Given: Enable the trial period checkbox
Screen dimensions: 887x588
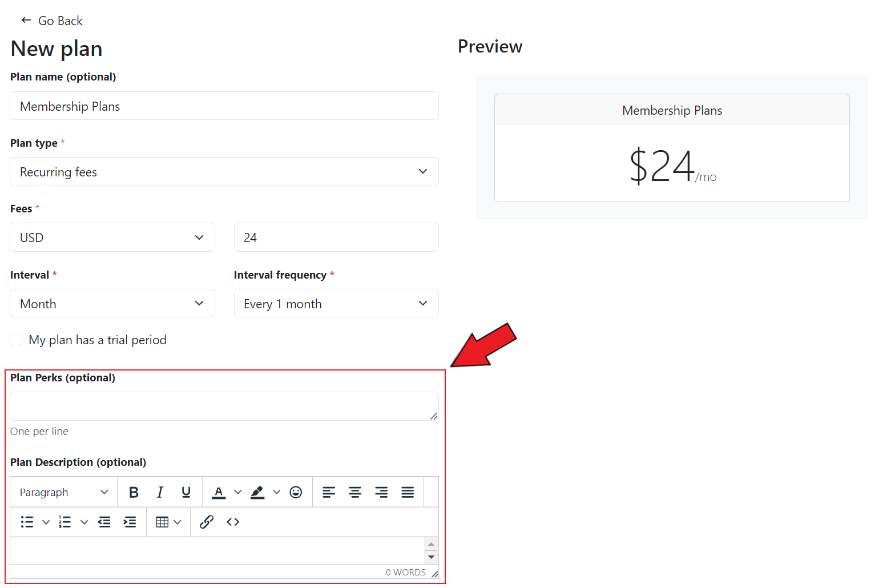Looking at the screenshot, I should pyautogui.click(x=17, y=340).
